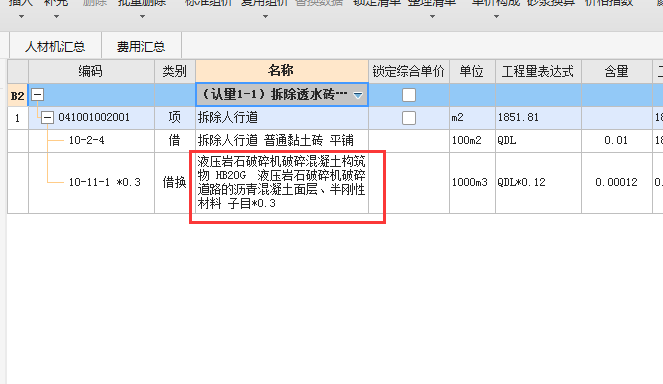Click the 借换 category cell
Image resolution: width=663 pixels, height=384 pixels.
(x=175, y=183)
